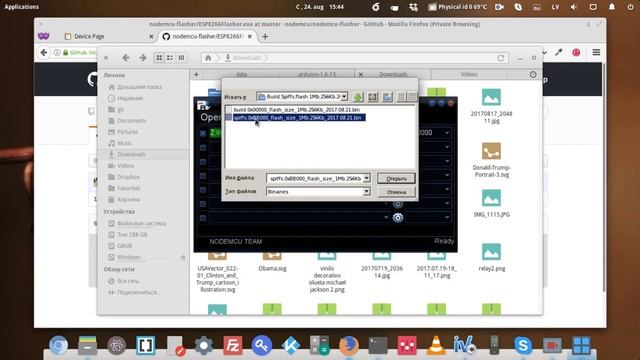Switch open dialog to list view
This screenshot has width=640, height=360.
[x=402, y=97]
